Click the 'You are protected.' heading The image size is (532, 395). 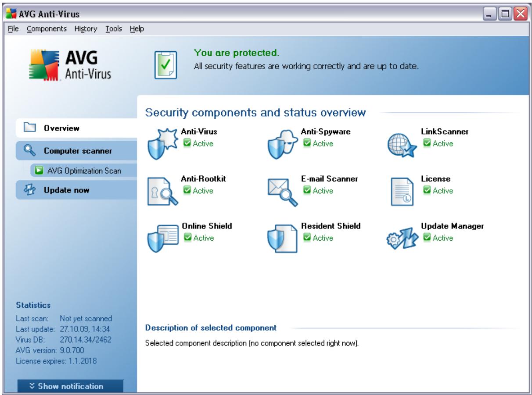236,53
